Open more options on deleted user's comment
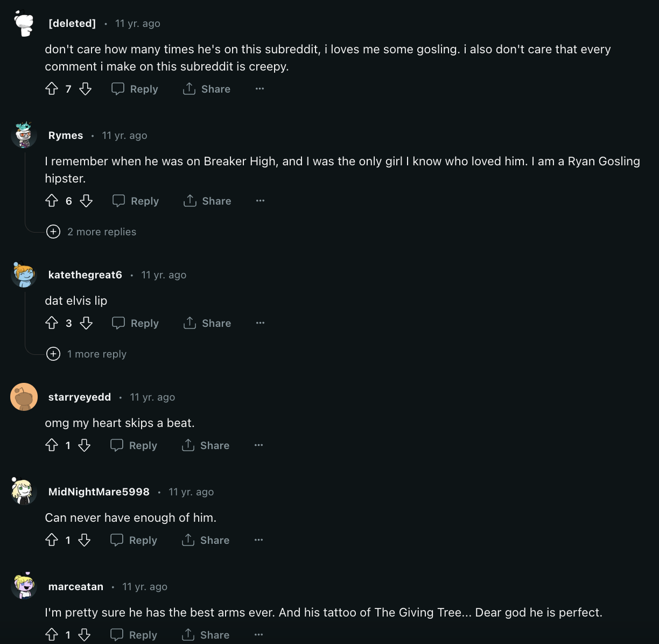 260,89
